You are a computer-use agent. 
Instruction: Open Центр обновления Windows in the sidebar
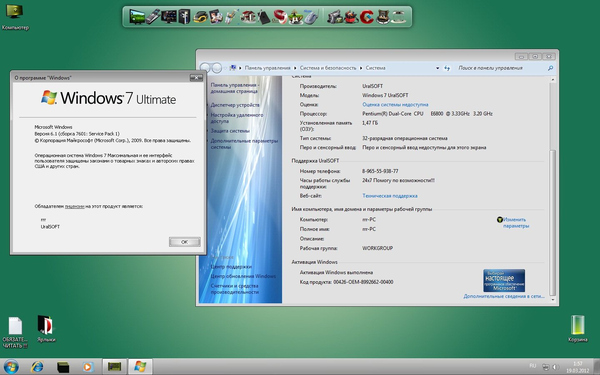click(x=243, y=276)
